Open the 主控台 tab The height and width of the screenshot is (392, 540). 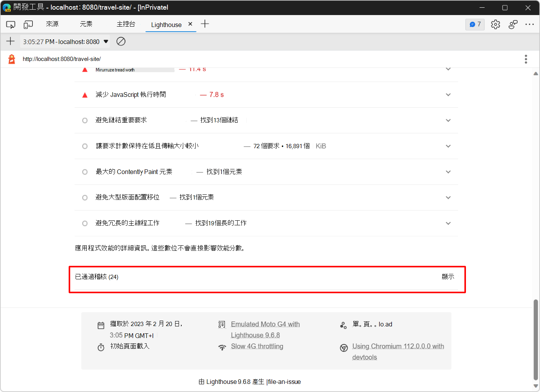point(126,24)
